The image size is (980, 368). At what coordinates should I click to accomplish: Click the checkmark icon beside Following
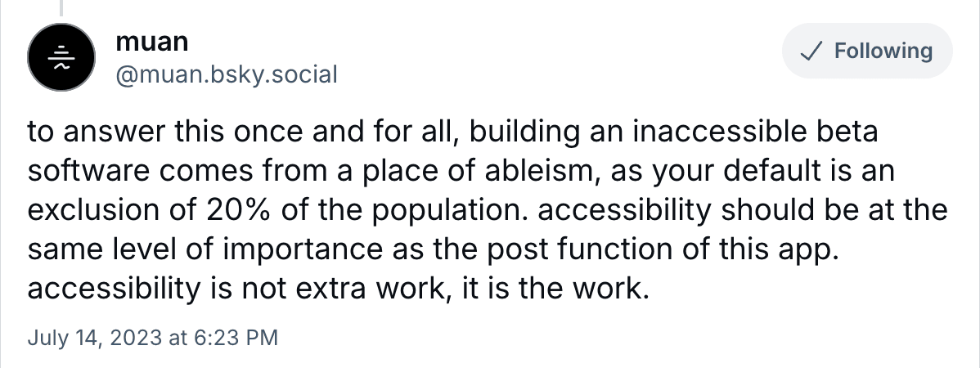pos(812,52)
